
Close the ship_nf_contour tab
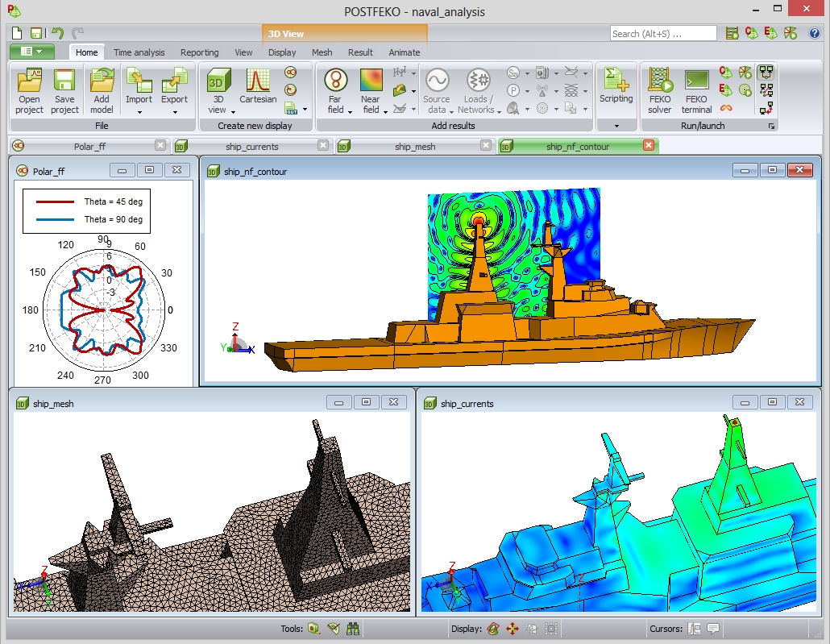(649, 145)
